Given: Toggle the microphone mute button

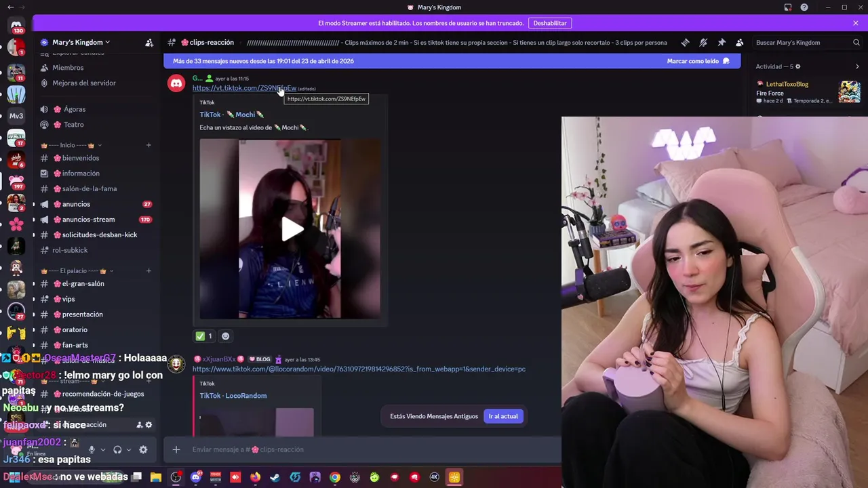Looking at the screenshot, I should 92,449.
